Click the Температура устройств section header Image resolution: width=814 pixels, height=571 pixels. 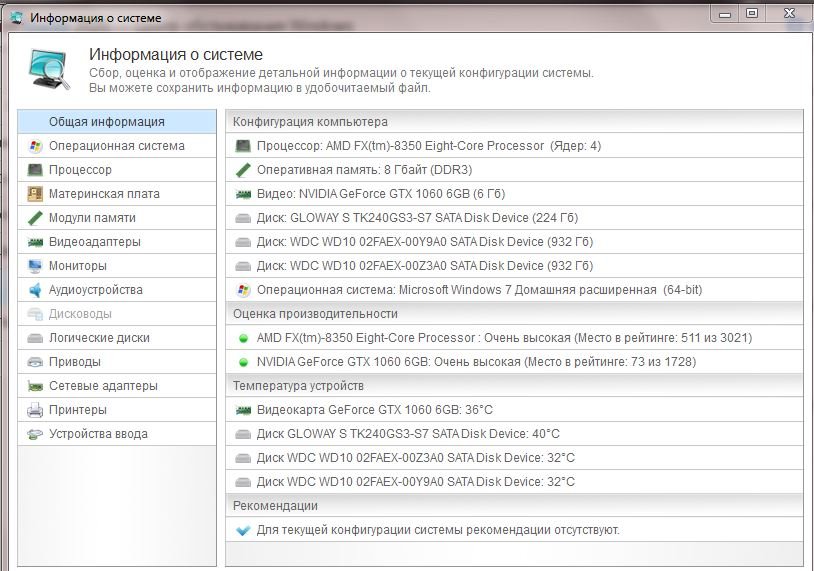(514, 386)
